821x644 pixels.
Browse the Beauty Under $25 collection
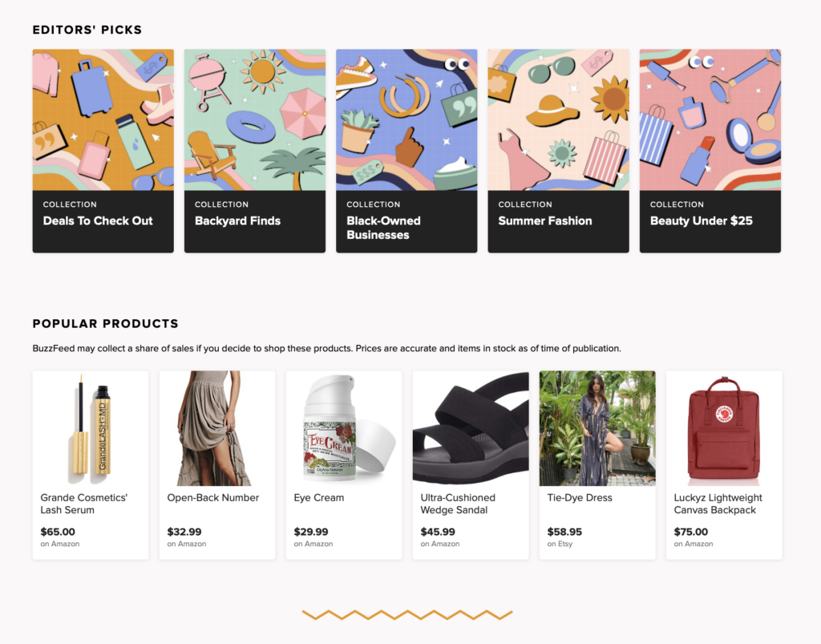(710, 149)
